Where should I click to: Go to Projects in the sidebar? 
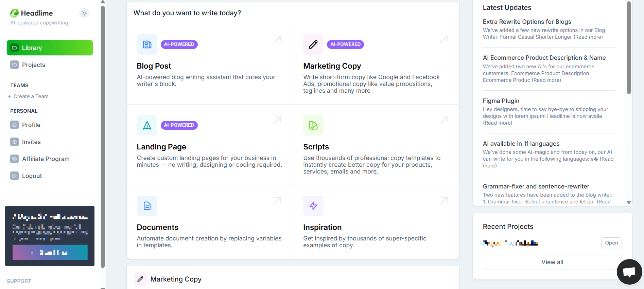(33, 65)
